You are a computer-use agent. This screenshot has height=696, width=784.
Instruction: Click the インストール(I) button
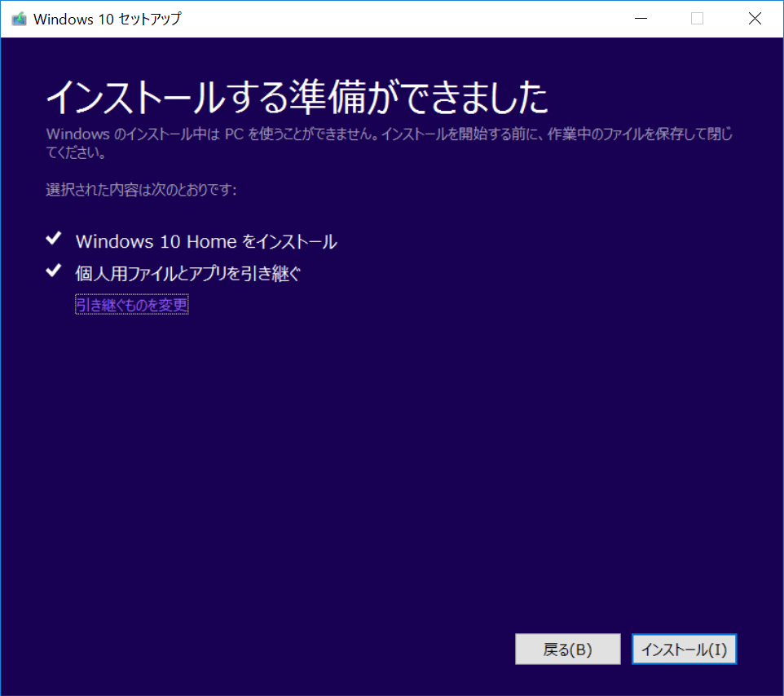pos(684,649)
